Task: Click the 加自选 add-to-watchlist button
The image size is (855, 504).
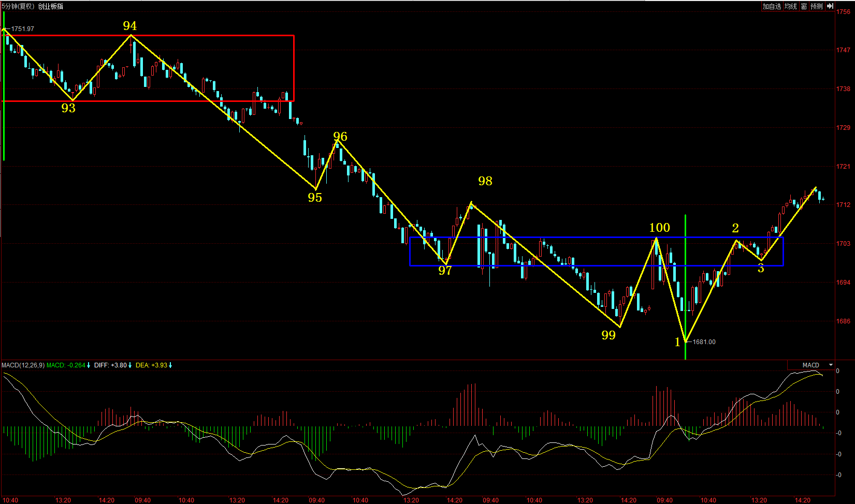Action: (x=772, y=6)
